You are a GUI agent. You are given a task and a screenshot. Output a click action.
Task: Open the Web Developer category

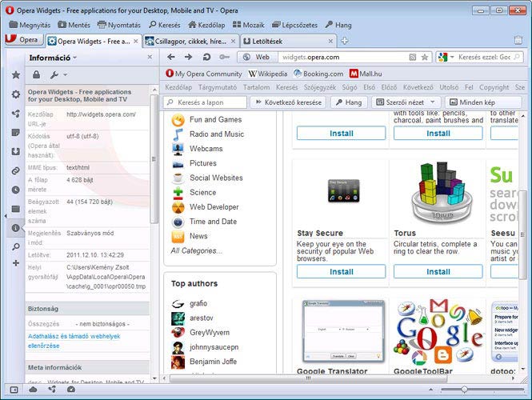tap(214, 207)
